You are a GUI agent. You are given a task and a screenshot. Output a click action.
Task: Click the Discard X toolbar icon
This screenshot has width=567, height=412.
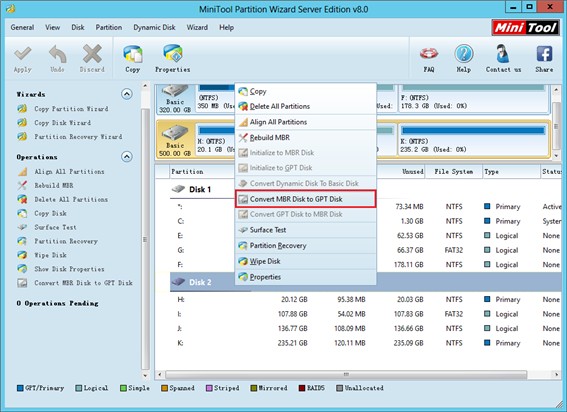coord(92,54)
